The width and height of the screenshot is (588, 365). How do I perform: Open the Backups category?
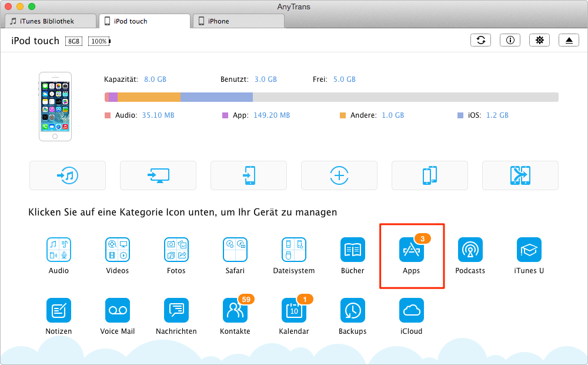[352, 310]
